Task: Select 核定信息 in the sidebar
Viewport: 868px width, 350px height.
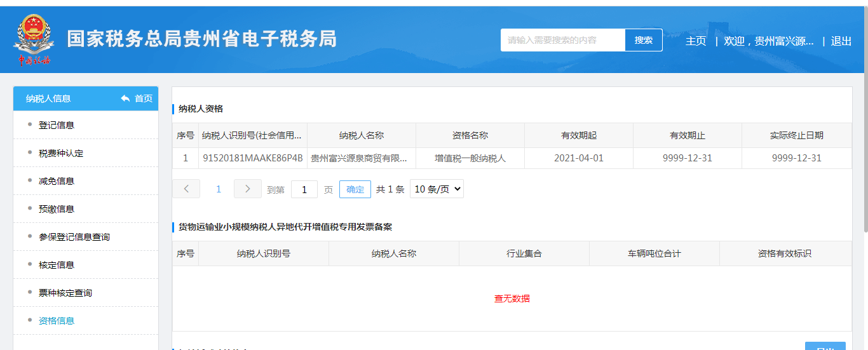Action: click(57, 265)
